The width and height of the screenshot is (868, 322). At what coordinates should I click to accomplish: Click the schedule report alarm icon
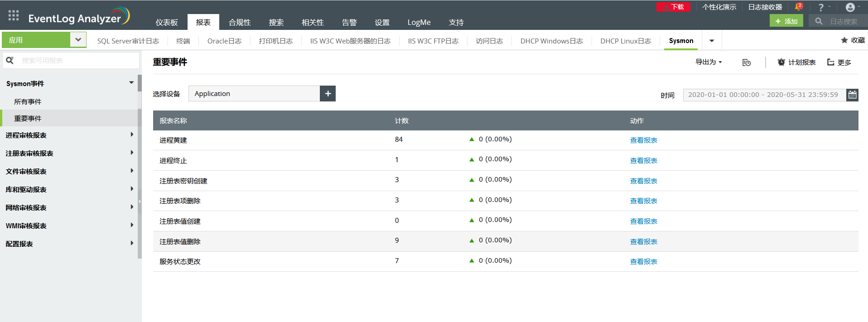click(781, 62)
